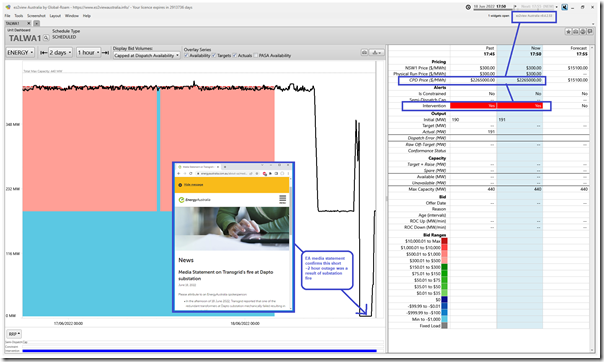
Task: Click the search icon beside TALWA1
Action: (46, 38)
